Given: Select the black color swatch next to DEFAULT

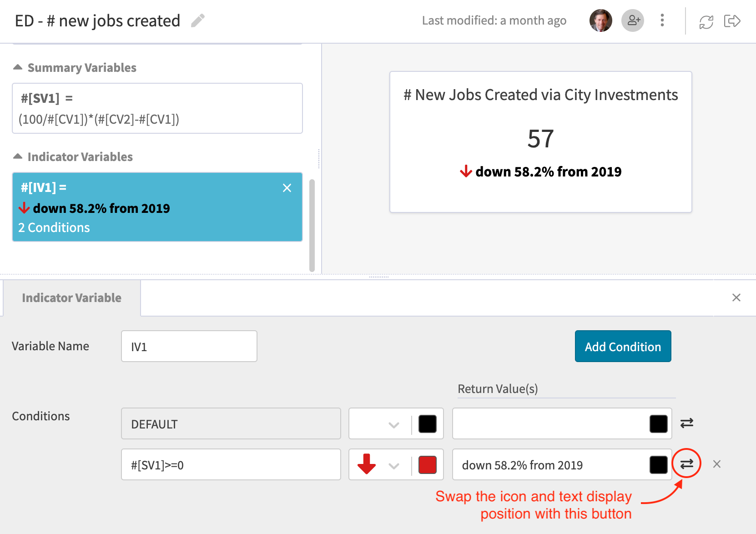Looking at the screenshot, I should (x=427, y=423).
